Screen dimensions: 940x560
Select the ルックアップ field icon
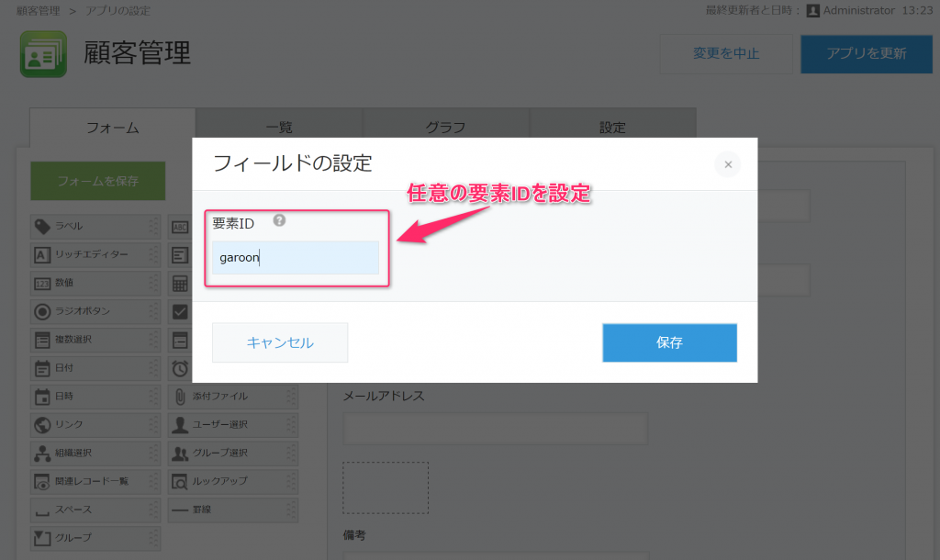[180, 481]
